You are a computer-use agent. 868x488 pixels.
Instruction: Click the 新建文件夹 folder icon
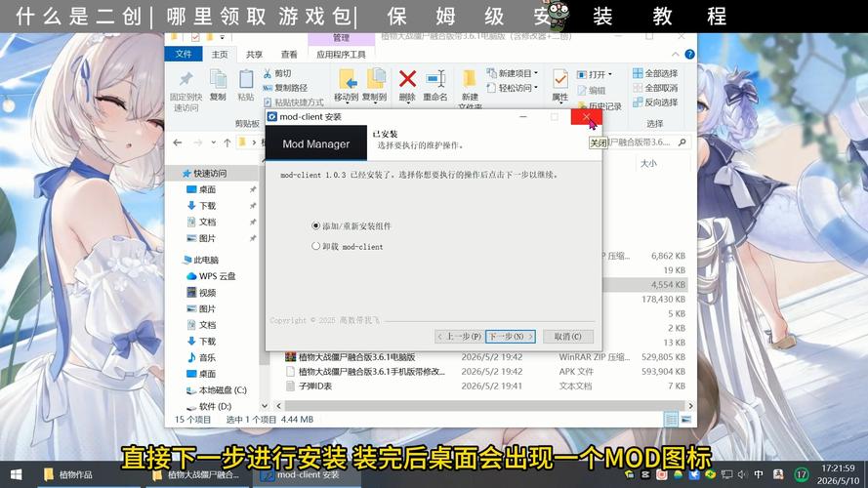(x=470, y=78)
